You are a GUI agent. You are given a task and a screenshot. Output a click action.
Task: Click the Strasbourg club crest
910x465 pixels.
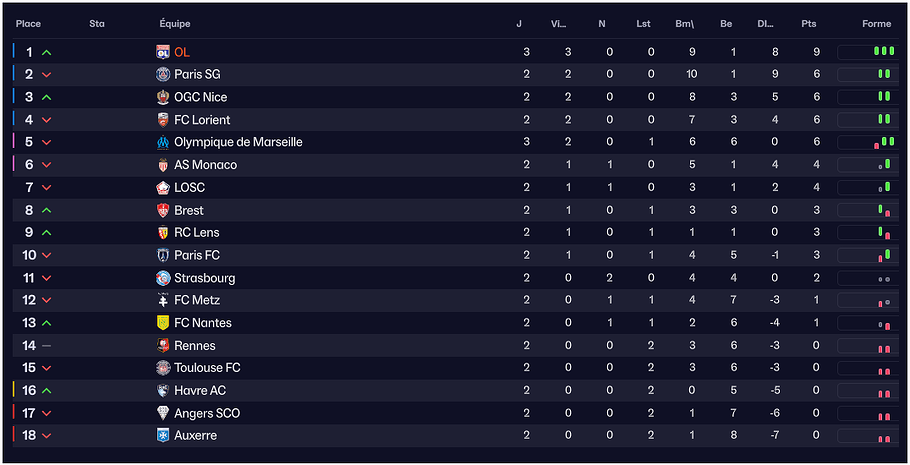163,278
